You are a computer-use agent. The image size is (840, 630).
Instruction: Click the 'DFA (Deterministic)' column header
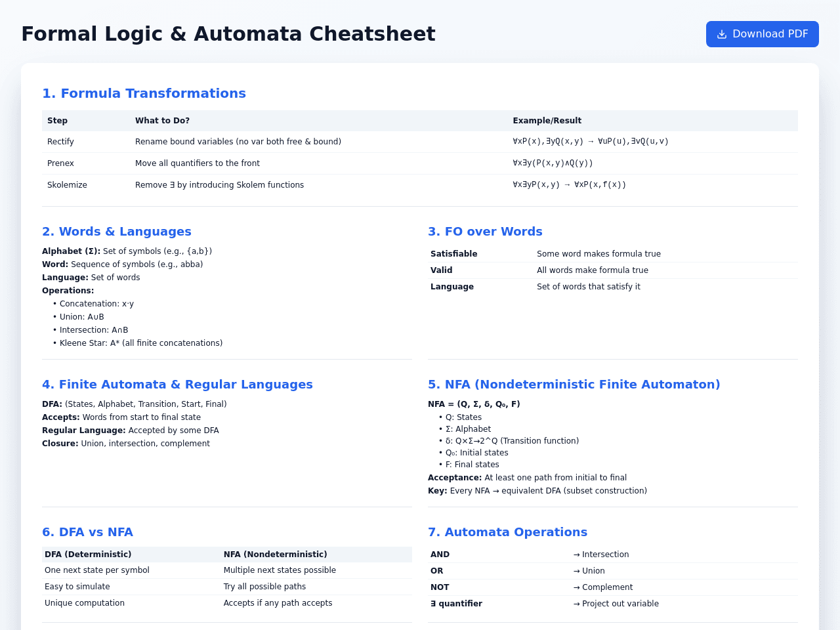[88, 555]
